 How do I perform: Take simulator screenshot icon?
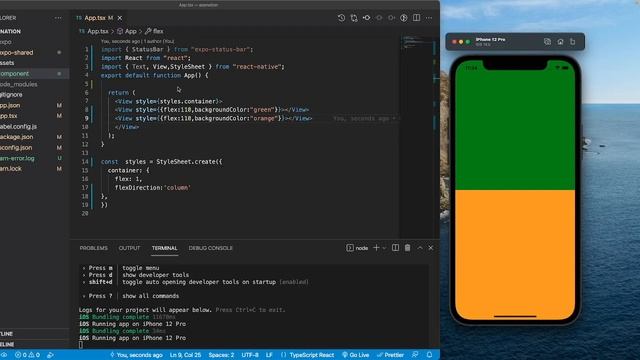click(x=547, y=42)
